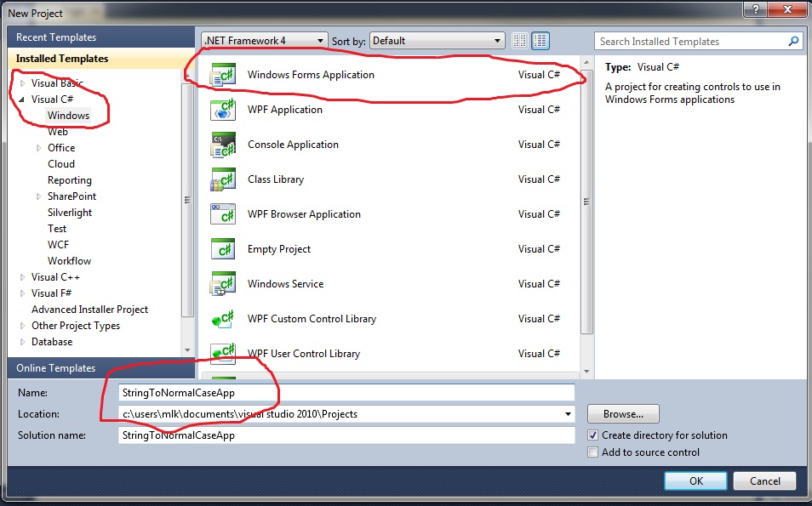Image resolution: width=812 pixels, height=506 pixels.
Task: Click the WPF Custom Control Library icon
Action: tap(223, 319)
